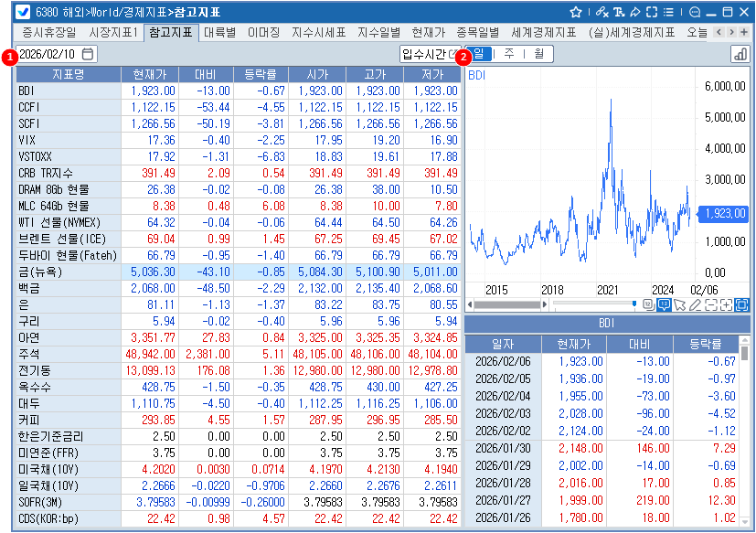Click the chart zoom-out minus icon
This screenshot has width=756, height=533.
pyautogui.click(x=710, y=304)
